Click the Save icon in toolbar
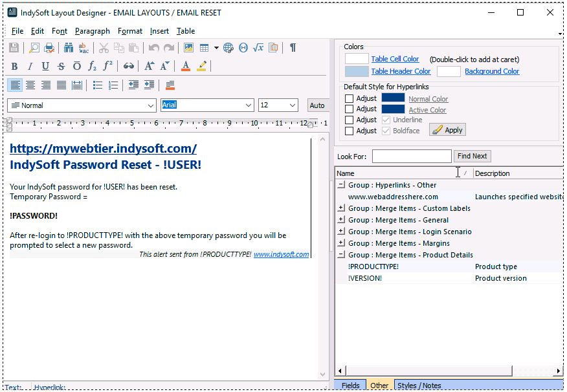This screenshot has width=567, height=392. point(14,48)
